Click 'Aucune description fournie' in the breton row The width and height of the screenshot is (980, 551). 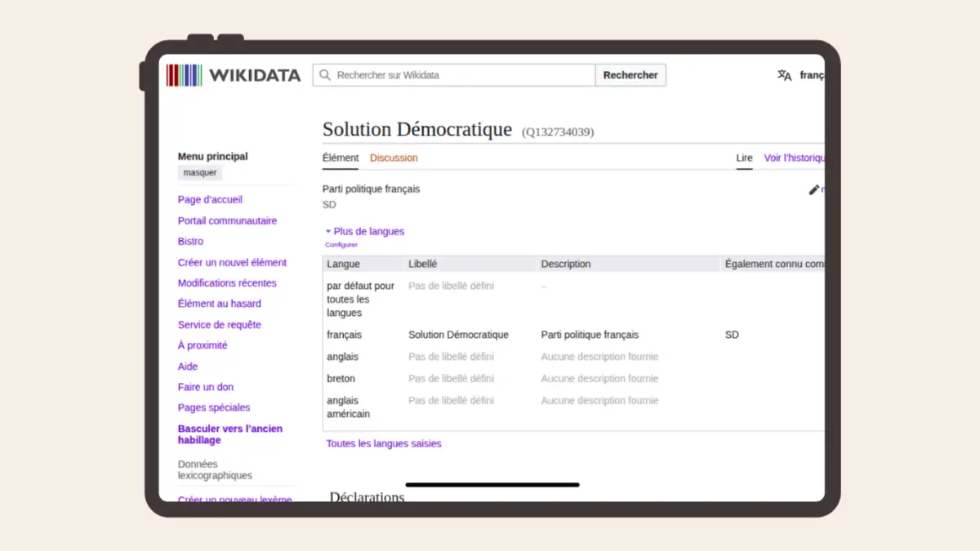(599, 379)
